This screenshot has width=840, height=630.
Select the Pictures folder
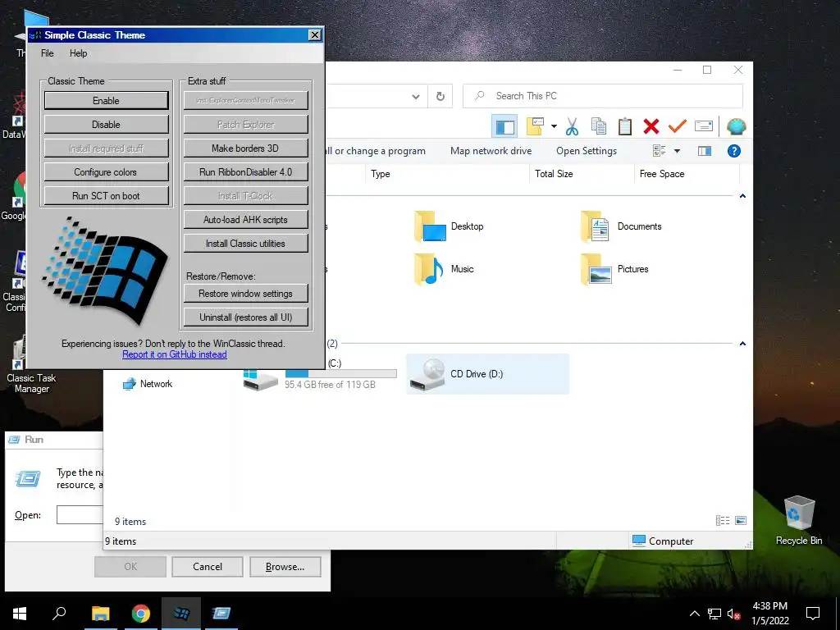pyautogui.click(x=614, y=269)
